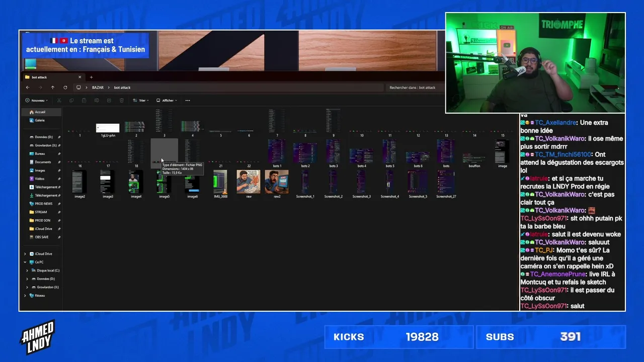Click BAZAR in the breadcrumb path
Screen dimensions: 644x362
[98, 87]
